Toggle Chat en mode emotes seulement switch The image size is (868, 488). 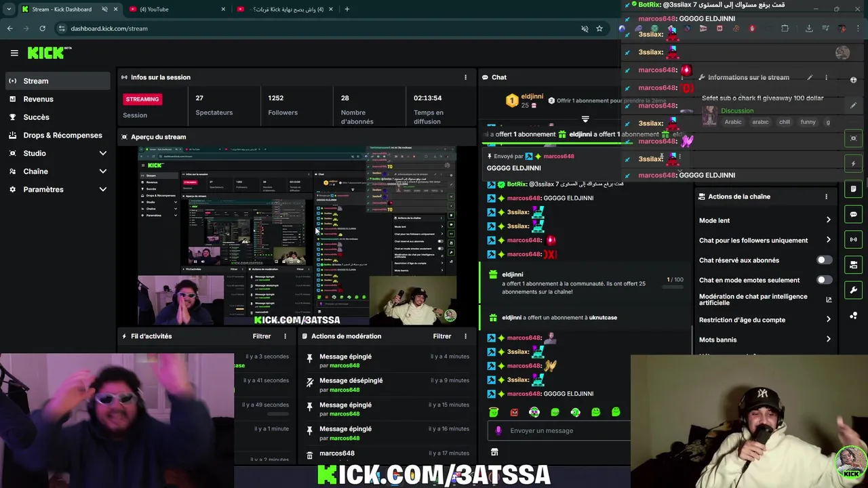(x=824, y=280)
